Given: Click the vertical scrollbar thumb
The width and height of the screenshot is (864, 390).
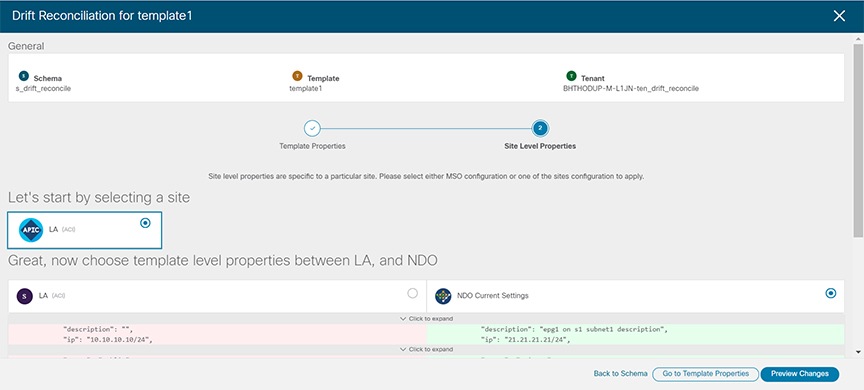Looking at the screenshot, I should [858, 141].
